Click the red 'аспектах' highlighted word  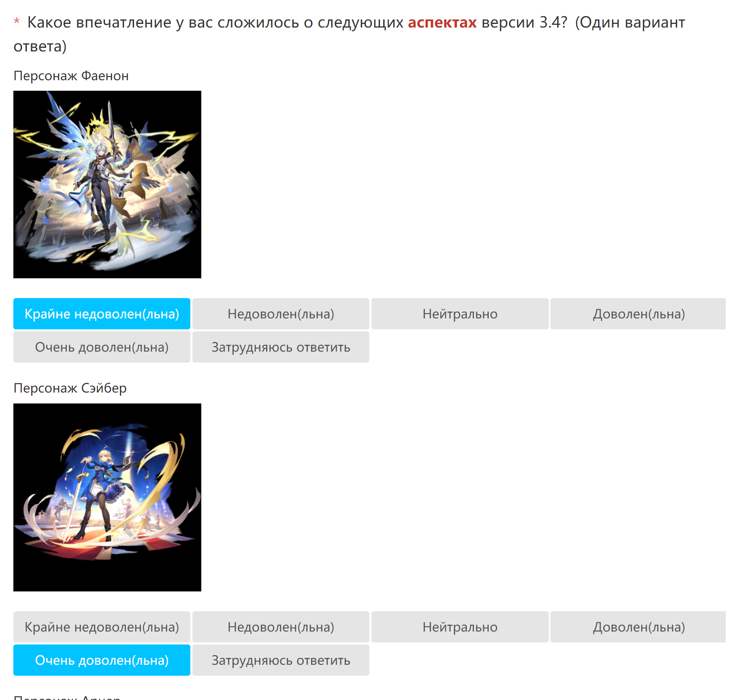click(x=442, y=23)
